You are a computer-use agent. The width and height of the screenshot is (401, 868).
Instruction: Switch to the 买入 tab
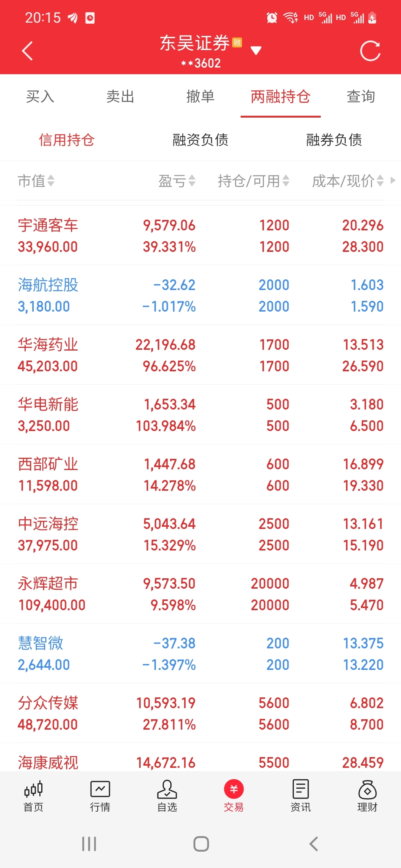click(40, 96)
